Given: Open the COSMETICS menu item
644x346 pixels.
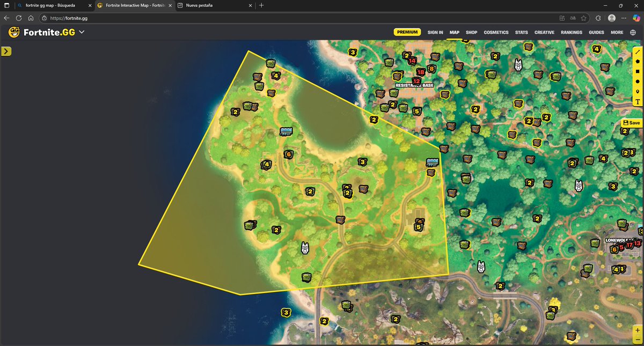Looking at the screenshot, I should pyautogui.click(x=496, y=32).
